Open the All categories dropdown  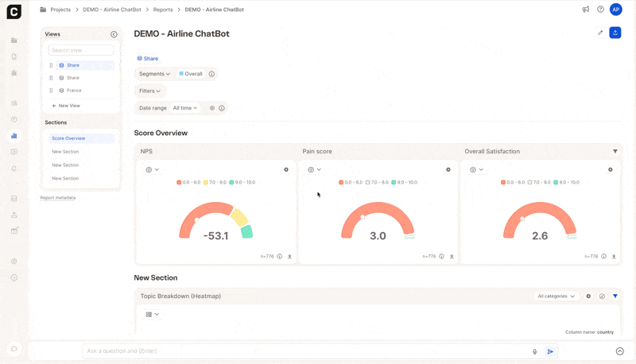pyautogui.click(x=556, y=296)
